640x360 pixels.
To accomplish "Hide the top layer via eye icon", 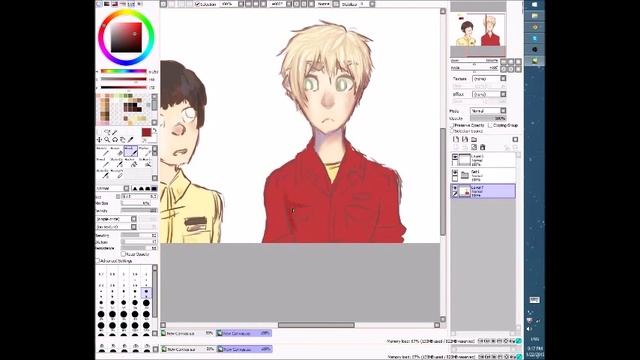I will coord(455,157).
